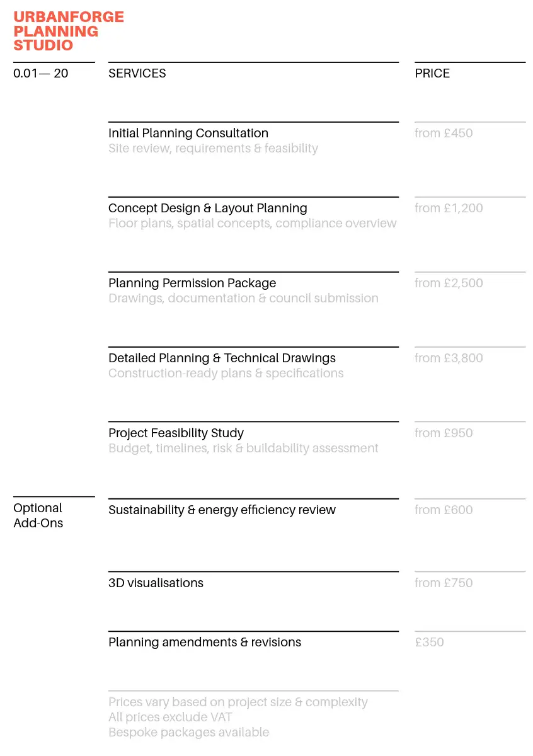Open Concept Design & Layout Planning
533x756 pixels.
tap(208, 209)
